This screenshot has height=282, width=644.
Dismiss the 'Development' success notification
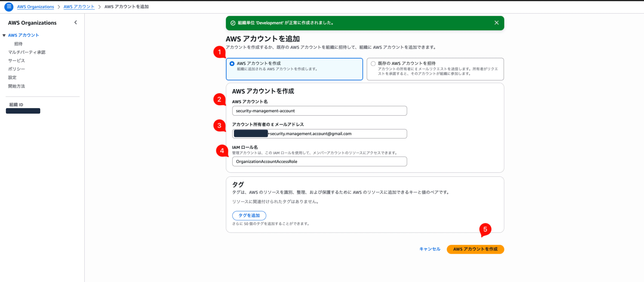[496, 23]
